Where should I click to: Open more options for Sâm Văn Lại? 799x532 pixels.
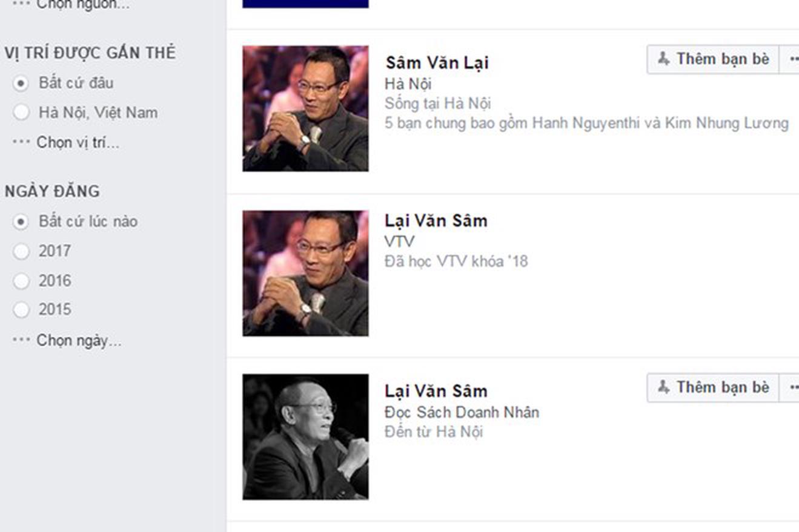(x=792, y=59)
